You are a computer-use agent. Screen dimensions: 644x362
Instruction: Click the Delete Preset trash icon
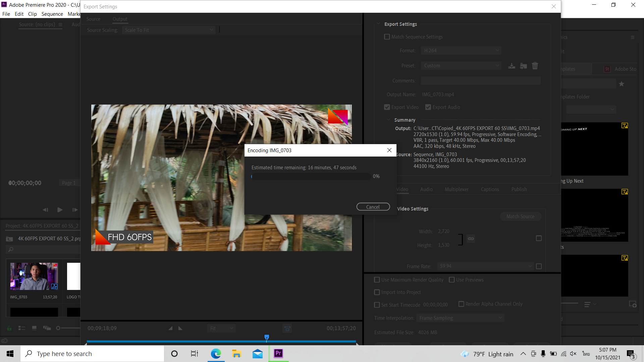click(535, 66)
